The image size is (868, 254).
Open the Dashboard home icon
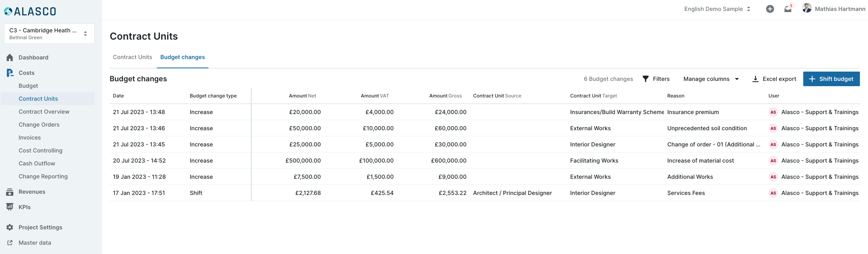(10, 57)
